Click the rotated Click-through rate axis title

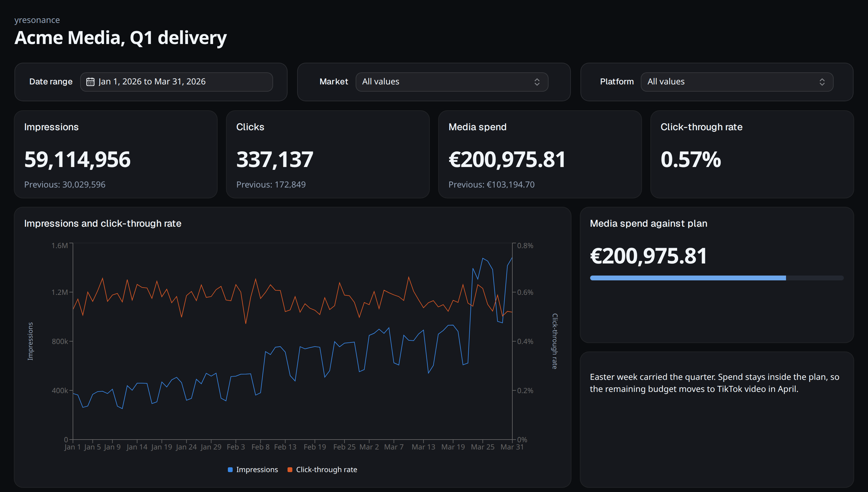coord(555,341)
